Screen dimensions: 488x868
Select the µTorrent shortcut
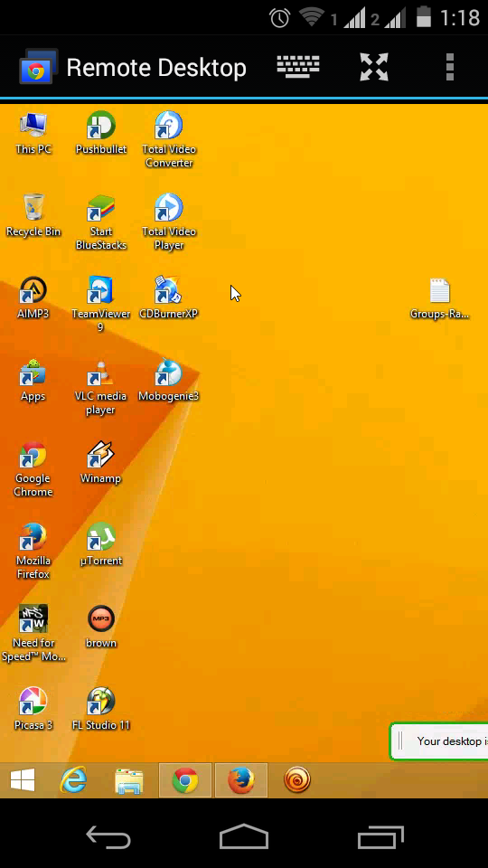click(100, 544)
